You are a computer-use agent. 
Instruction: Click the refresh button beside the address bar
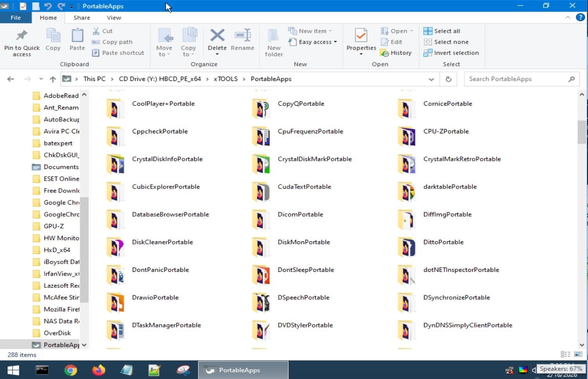[448, 79]
